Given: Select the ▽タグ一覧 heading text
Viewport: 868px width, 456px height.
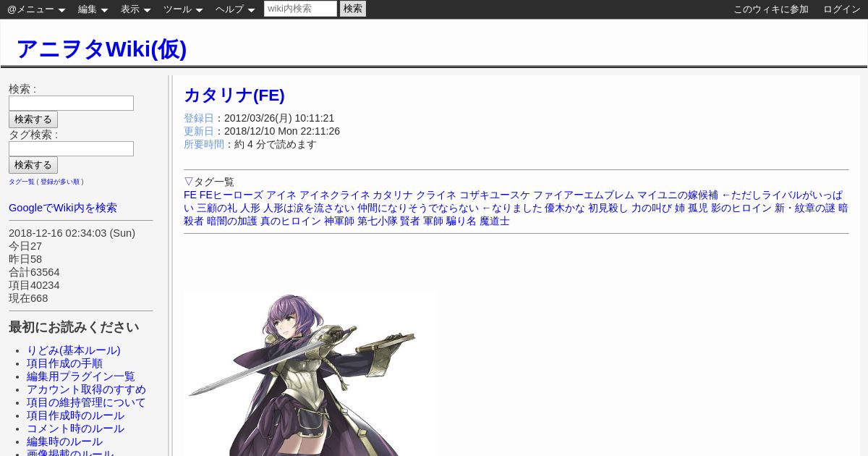Looking at the screenshot, I should [x=209, y=182].
